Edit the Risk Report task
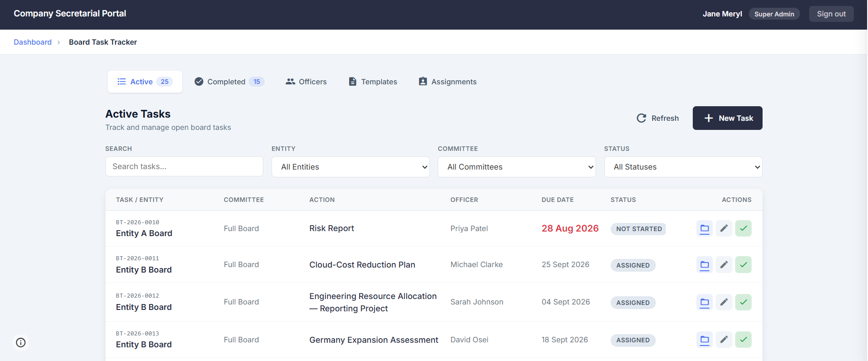The image size is (868, 361). [724, 228]
